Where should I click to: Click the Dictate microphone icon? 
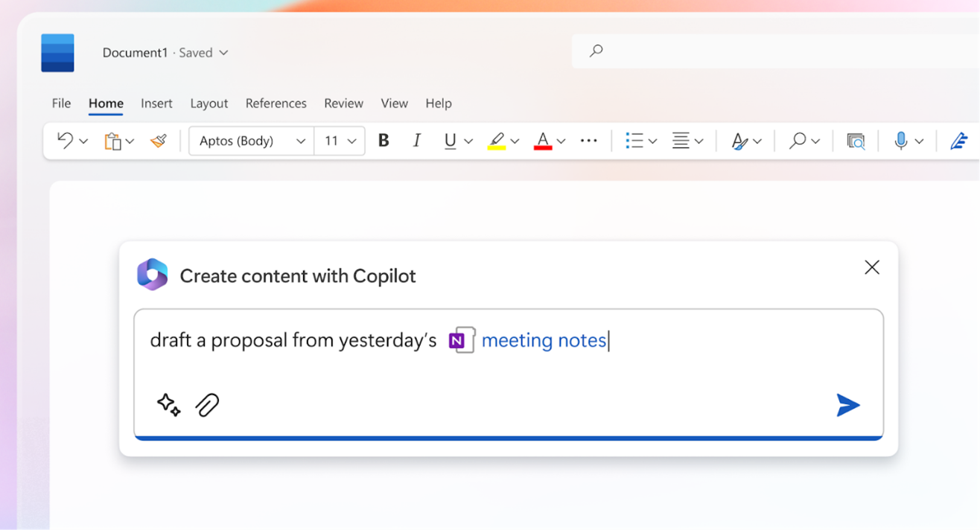901,141
